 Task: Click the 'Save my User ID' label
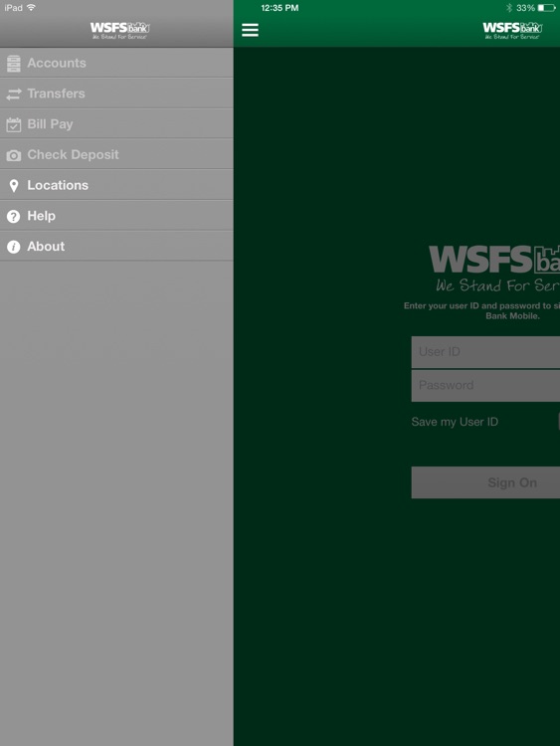coord(455,422)
